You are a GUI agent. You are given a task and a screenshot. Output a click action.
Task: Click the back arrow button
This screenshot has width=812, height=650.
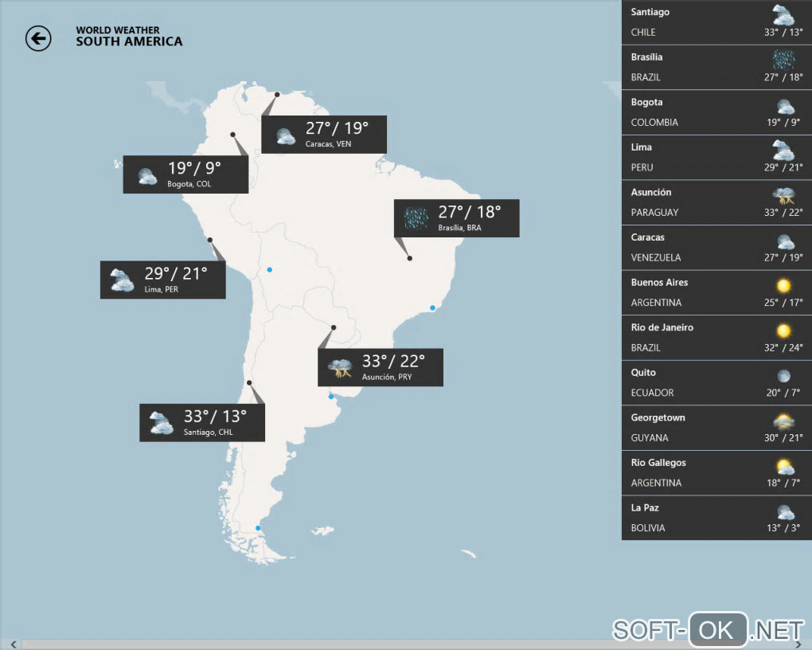point(38,38)
